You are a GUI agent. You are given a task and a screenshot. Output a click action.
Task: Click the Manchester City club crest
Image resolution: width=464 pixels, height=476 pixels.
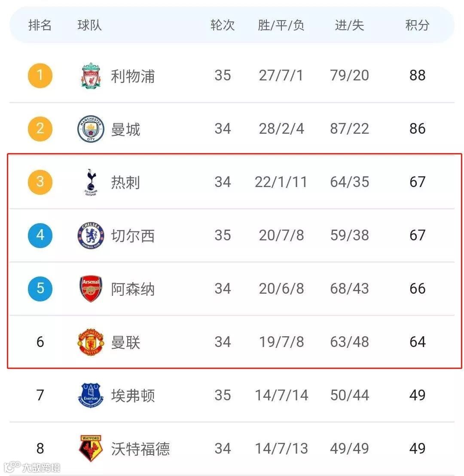pyautogui.click(x=91, y=129)
